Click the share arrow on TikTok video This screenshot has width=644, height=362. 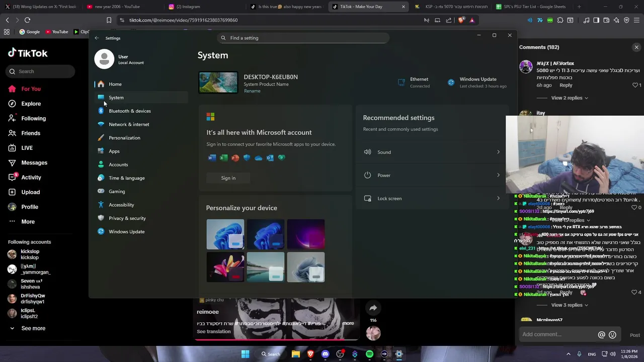click(373, 308)
